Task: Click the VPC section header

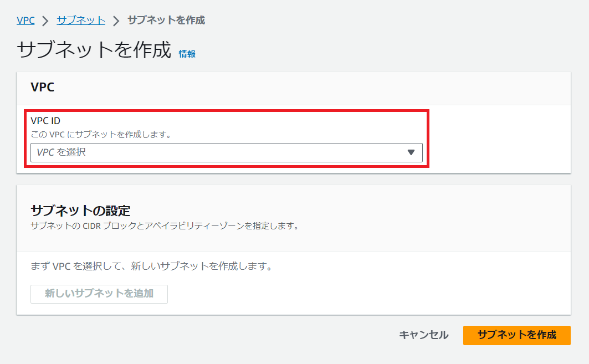Action: [42, 88]
